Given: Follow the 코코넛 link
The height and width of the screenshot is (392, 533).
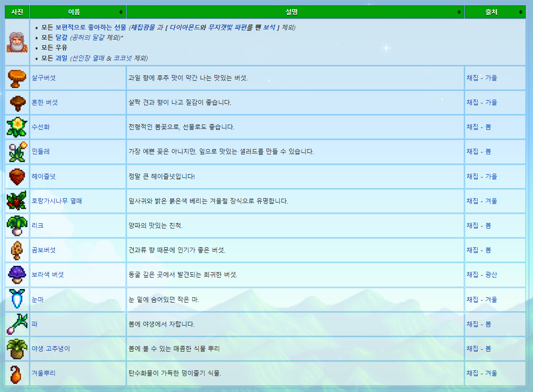Looking at the screenshot, I should [122, 58].
